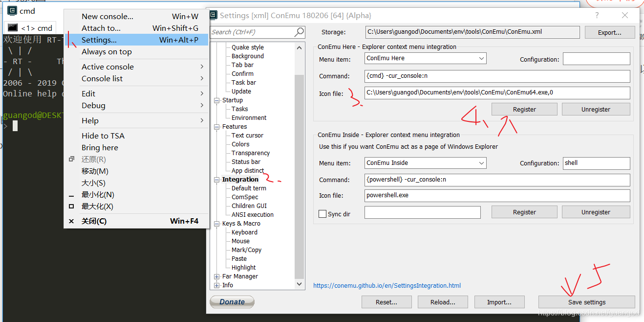Select Attach to... menu entry
644x322 pixels.
coord(136,28)
